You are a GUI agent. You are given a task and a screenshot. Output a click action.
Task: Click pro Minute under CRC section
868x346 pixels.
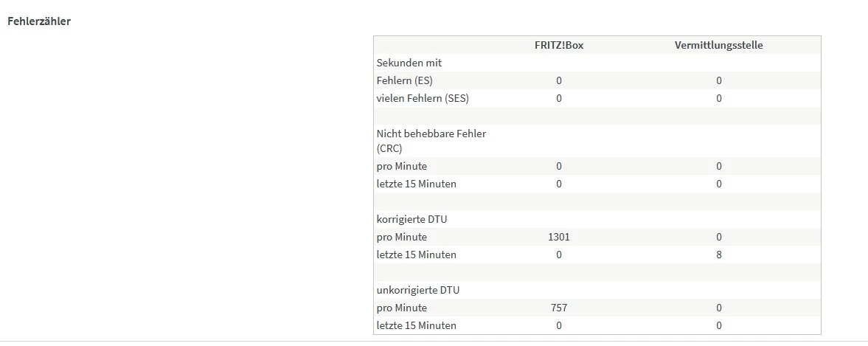(x=401, y=166)
